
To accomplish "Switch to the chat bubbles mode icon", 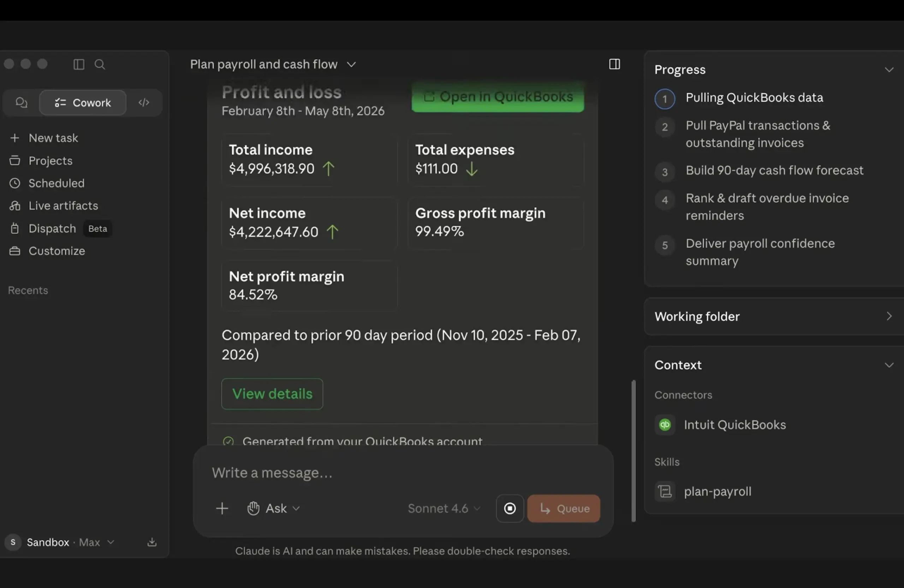I will tap(21, 102).
